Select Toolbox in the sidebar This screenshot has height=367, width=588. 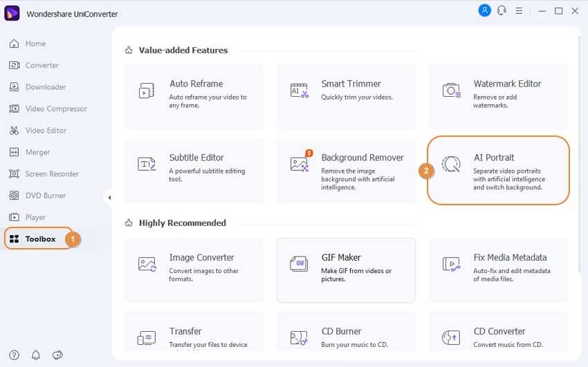coord(39,239)
